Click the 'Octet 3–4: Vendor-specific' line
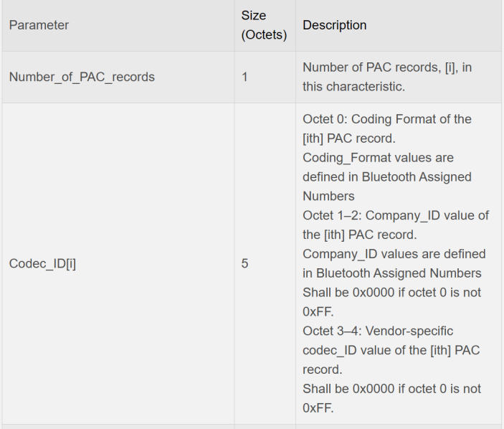Image resolution: width=504 pixels, height=429 pixels. [378, 331]
